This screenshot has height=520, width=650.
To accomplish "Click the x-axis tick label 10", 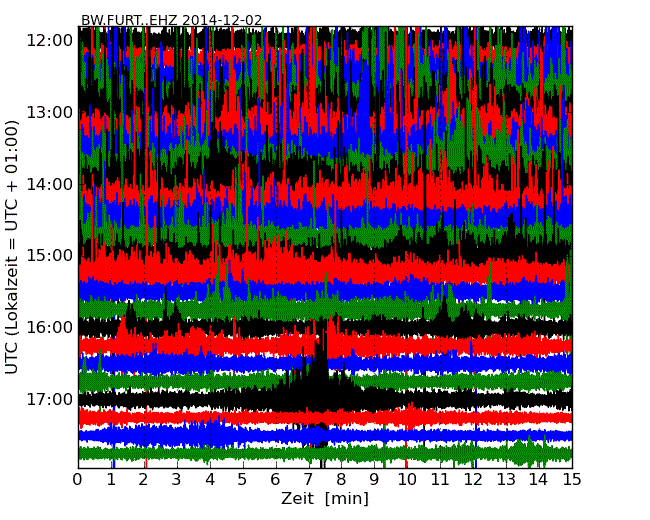I will click(407, 479).
